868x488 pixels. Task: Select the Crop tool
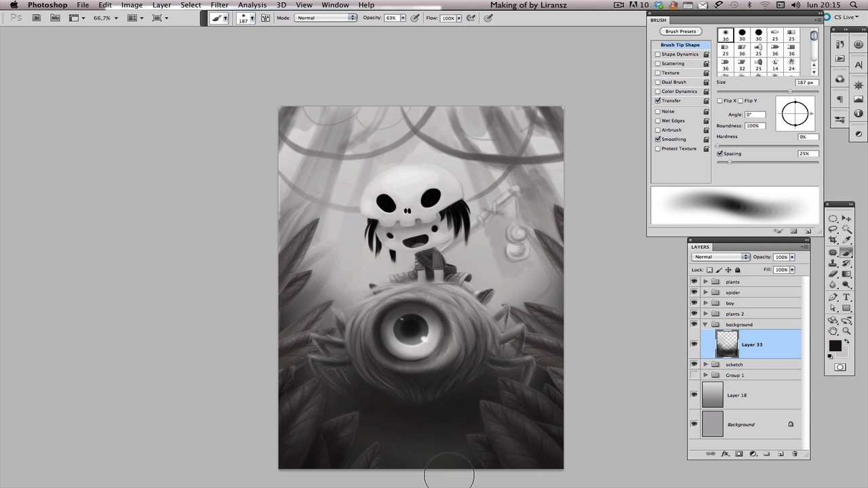pos(833,240)
